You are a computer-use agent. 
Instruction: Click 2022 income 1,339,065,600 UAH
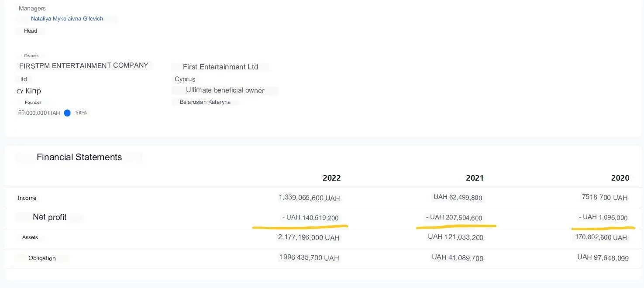pos(309,198)
